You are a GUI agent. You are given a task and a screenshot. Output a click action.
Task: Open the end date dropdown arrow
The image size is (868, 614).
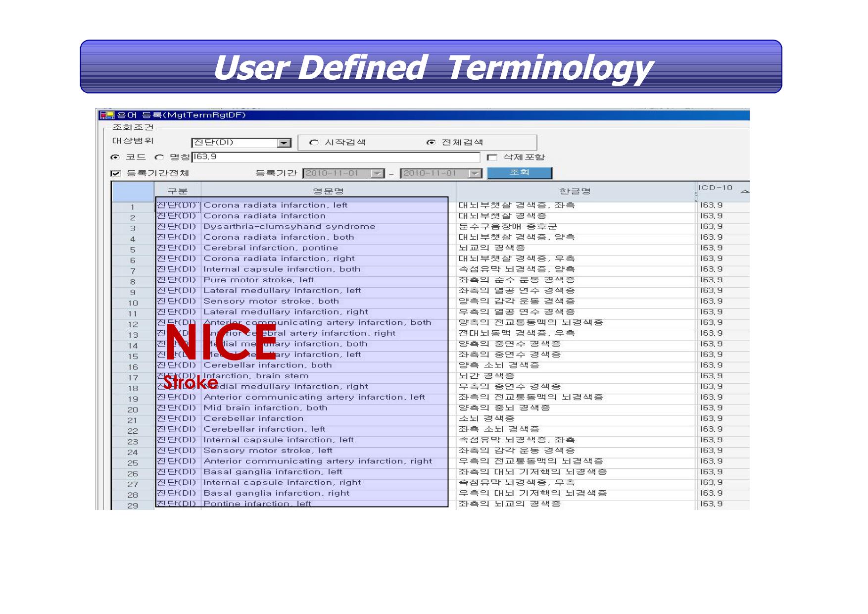point(475,173)
